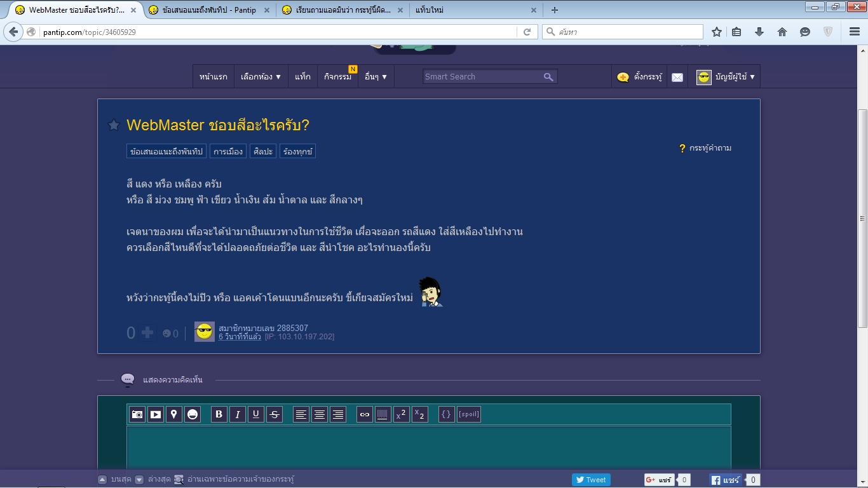Expand the อื่นๆ dropdown menu
Image resolution: width=868 pixels, height=488 pixels.
[376, 76]
